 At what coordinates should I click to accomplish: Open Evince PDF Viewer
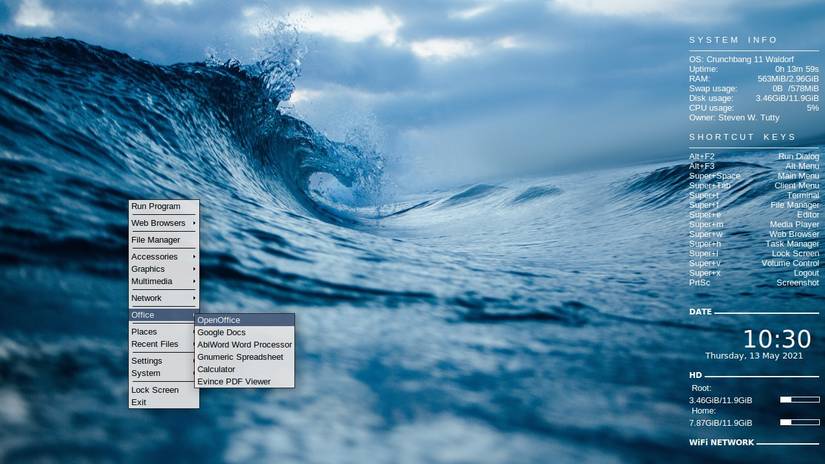245,381
